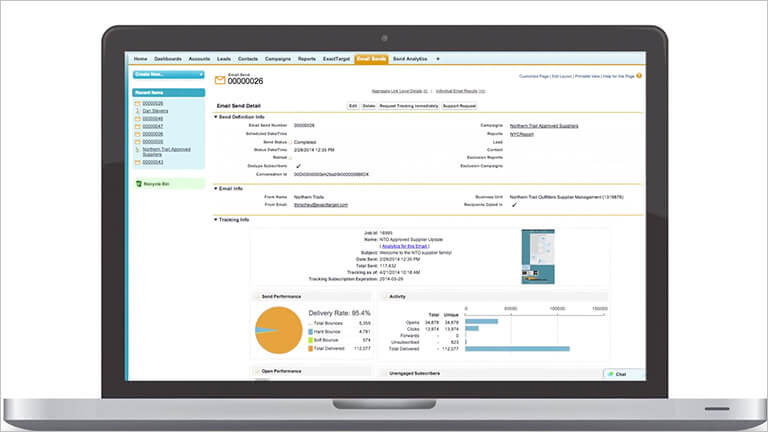This screenshot has width=768, height=432.
Task: Click the envelope icon next to 00000047
Action: click(x=138, y=126)
